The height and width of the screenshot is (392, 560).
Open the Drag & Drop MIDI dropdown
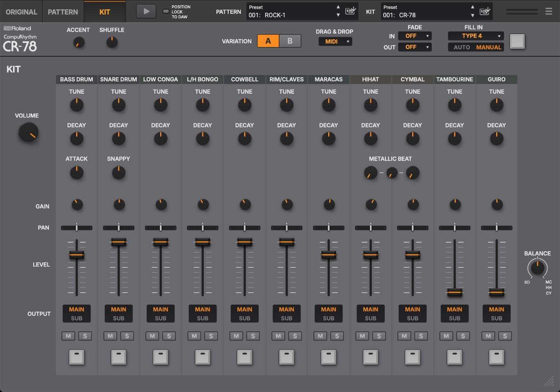[x=335, y=41]
